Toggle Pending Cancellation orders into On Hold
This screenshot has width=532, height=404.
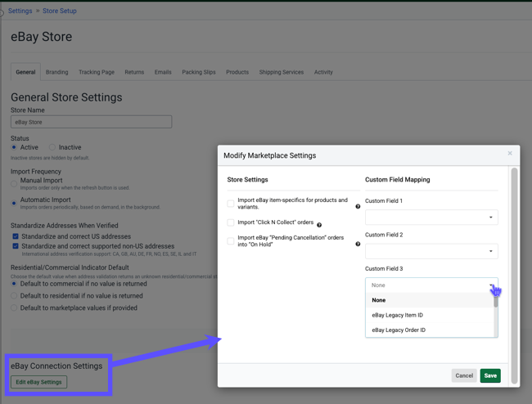click(231, 241)
